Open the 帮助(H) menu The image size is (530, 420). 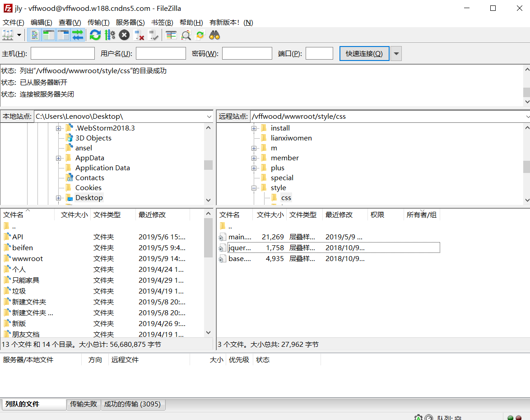(191, 22)
